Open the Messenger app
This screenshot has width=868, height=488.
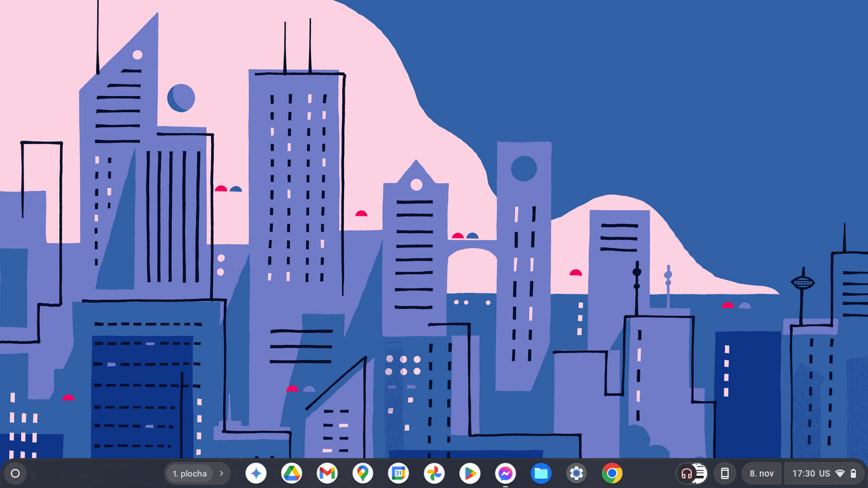pos(506,473)
